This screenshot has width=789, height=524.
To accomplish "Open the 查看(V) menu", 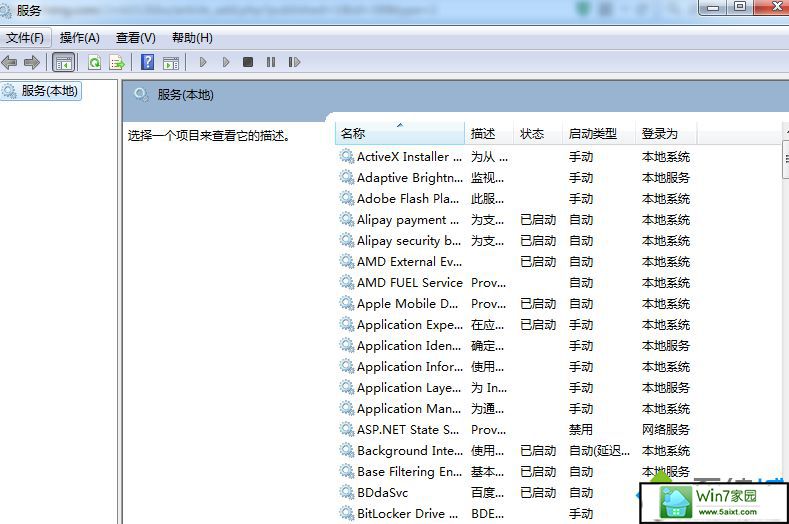I will click(x=135, y=38).
